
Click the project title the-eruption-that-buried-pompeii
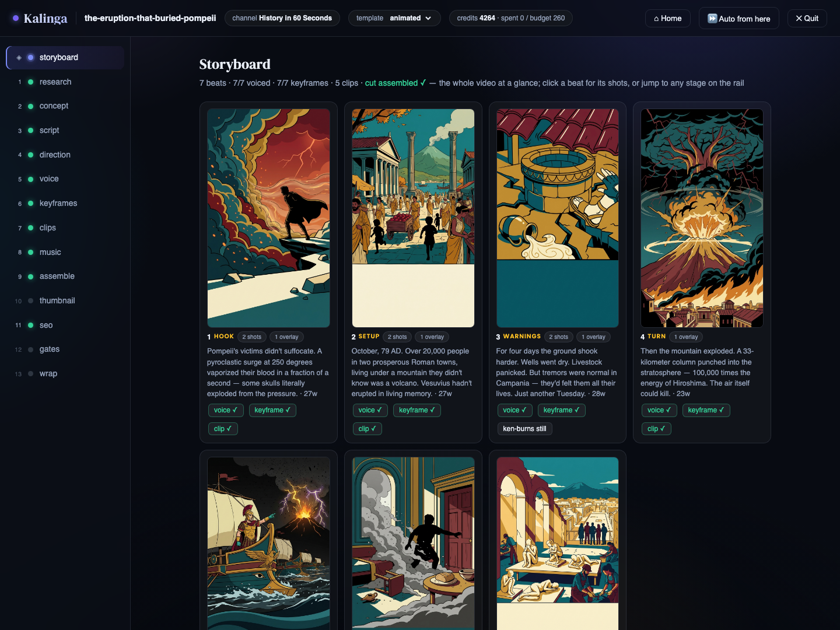[150, 18]
